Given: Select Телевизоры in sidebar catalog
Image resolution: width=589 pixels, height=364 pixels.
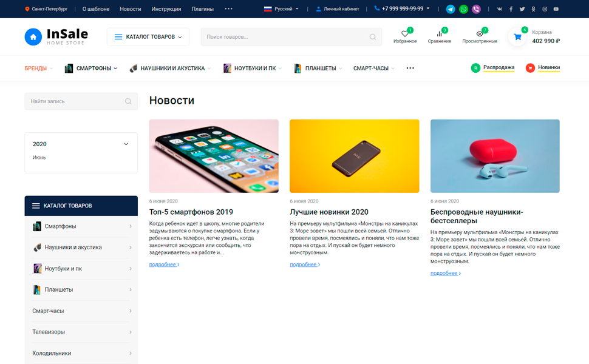Looking at the screenshot, I should pos(81,332).
